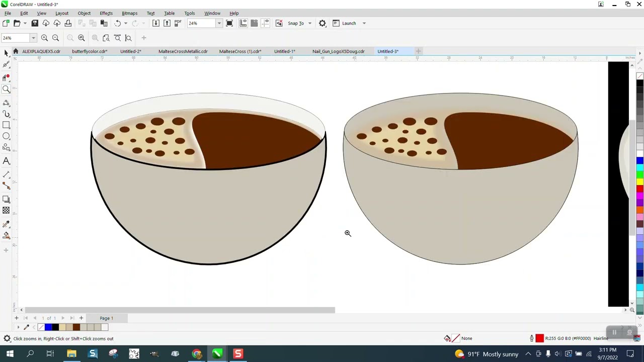Pick the brown swatch in the document palette
This screenshot has height=362, width=644.
pyautogui.click(x=76, y=327)
